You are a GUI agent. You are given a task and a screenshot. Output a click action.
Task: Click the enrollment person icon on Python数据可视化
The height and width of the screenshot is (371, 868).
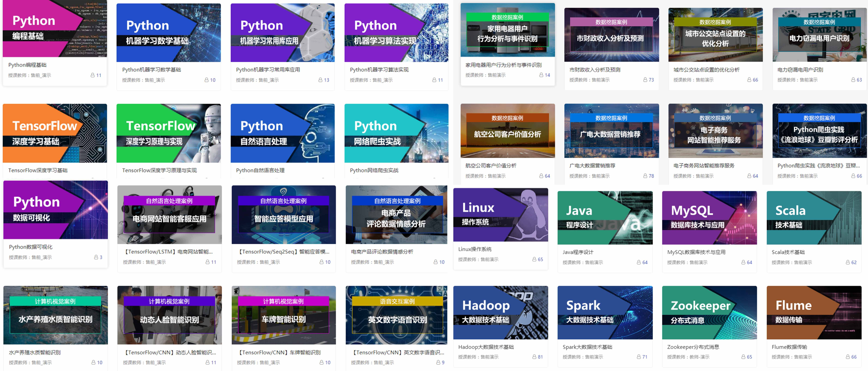click(96, 257)
